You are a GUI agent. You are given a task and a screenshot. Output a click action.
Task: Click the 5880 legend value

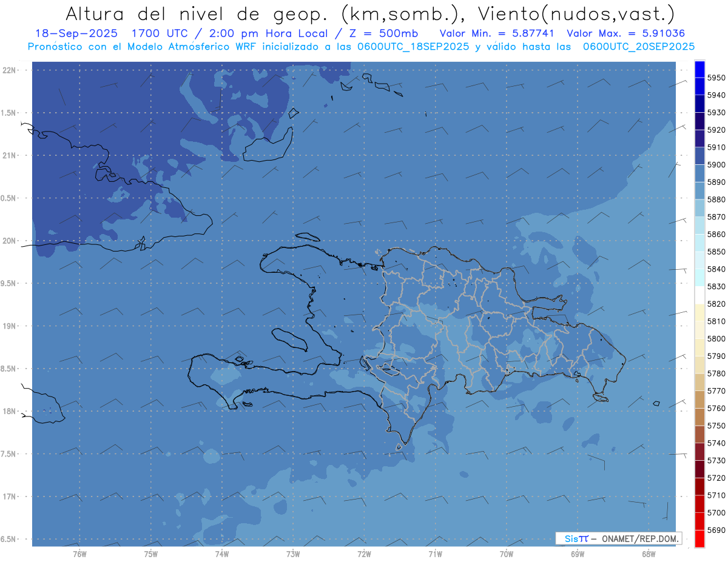[x=716, y=199]
